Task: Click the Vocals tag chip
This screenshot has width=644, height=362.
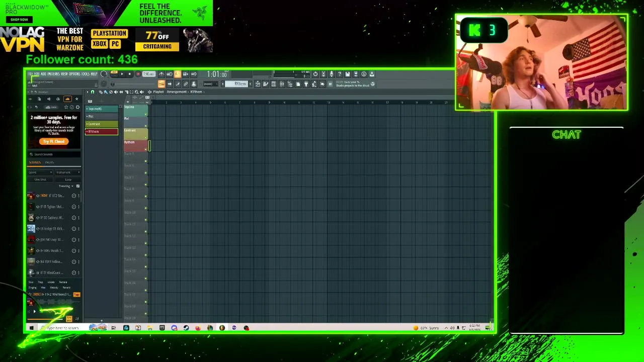Action: (x=51, y=282)
